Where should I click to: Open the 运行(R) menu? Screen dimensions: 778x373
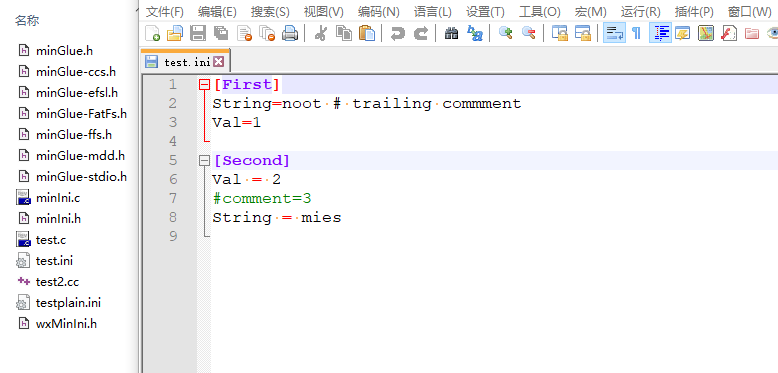[641, 11]
